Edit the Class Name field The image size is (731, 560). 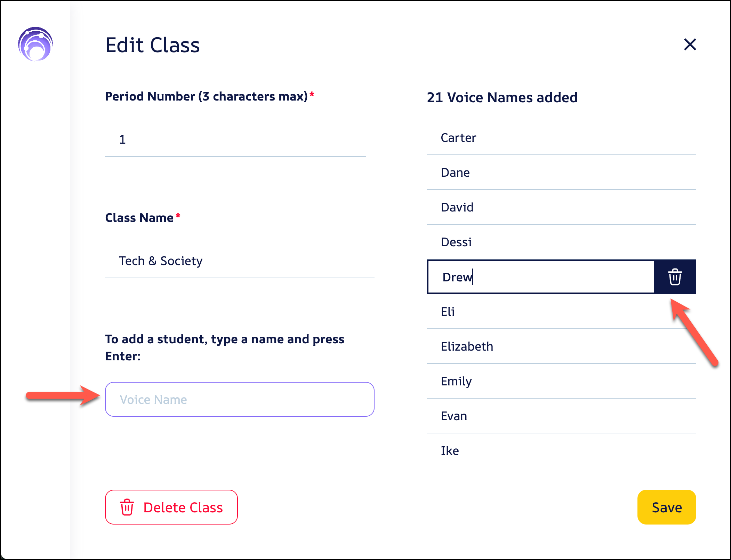coord(240,261)
